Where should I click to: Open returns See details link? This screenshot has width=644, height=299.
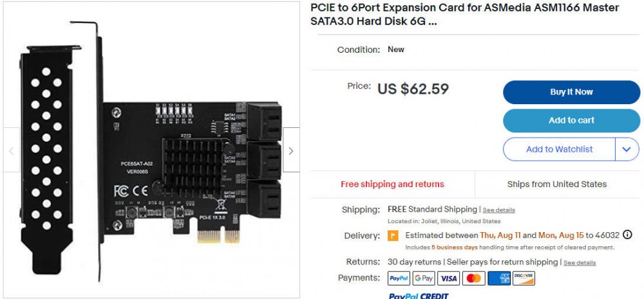(x=580, y=262)
